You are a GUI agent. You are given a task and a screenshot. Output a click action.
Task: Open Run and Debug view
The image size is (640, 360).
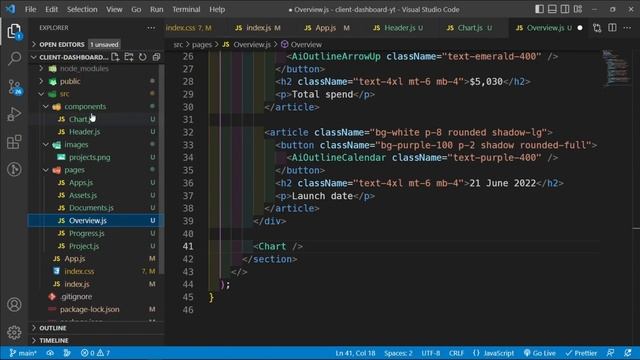[x=14, y=114]
